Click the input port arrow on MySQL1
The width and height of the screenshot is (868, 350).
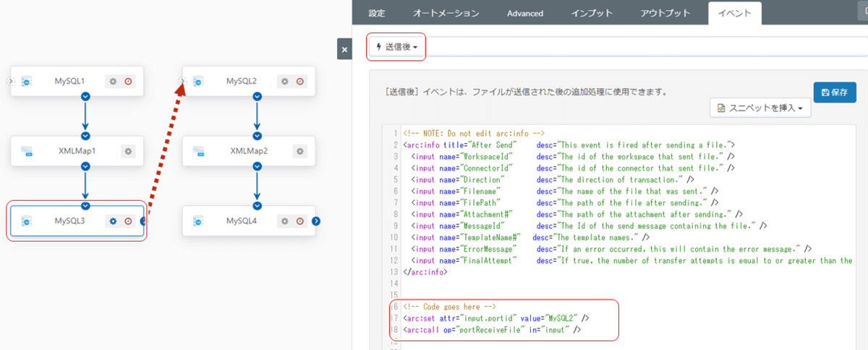tap(10, 82)
